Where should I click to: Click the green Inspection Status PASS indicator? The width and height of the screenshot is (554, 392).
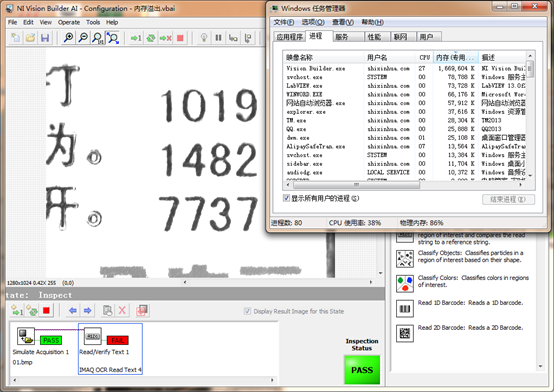pyautogui.click(x=362, y=370)
